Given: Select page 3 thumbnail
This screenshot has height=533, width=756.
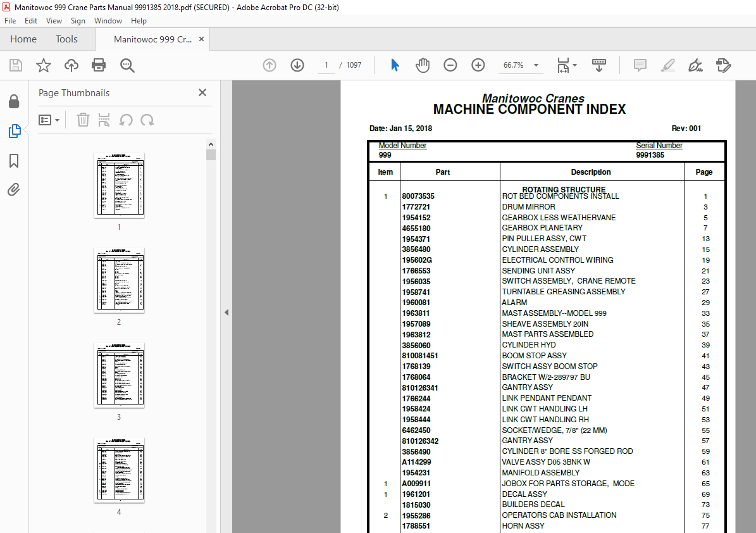Looking at the screenshot, I should point(119,375).
